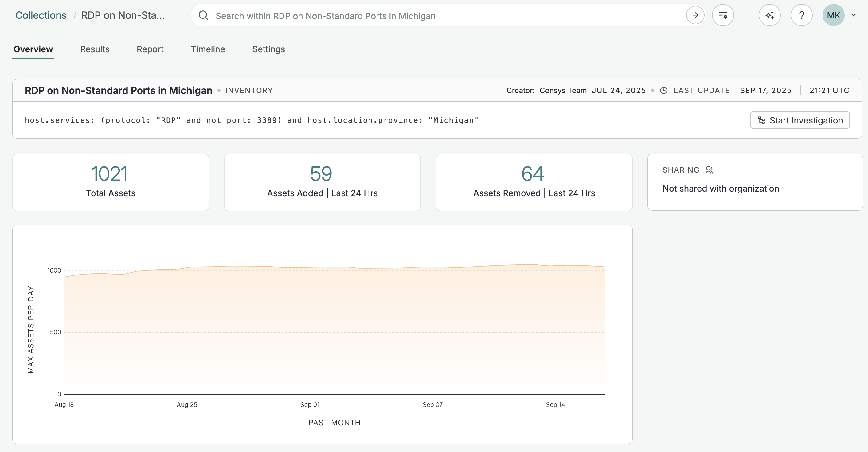Screen dimensions: 868x452
Task: Click the Sep 01 axis label
Action: [x=310, y=405]
